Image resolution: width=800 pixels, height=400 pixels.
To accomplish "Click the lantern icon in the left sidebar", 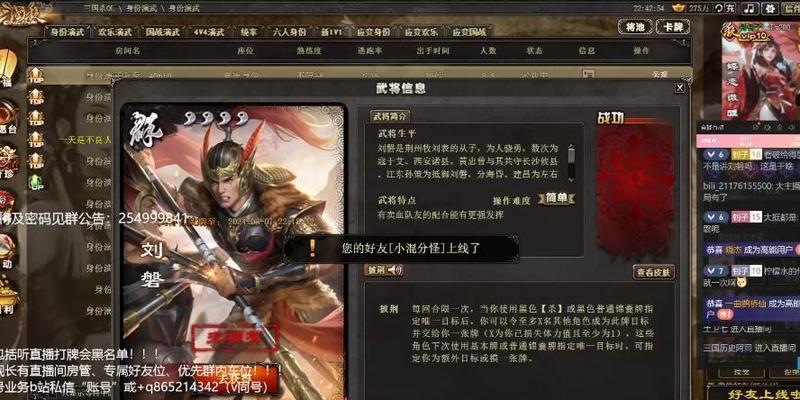I will (9, 65).
